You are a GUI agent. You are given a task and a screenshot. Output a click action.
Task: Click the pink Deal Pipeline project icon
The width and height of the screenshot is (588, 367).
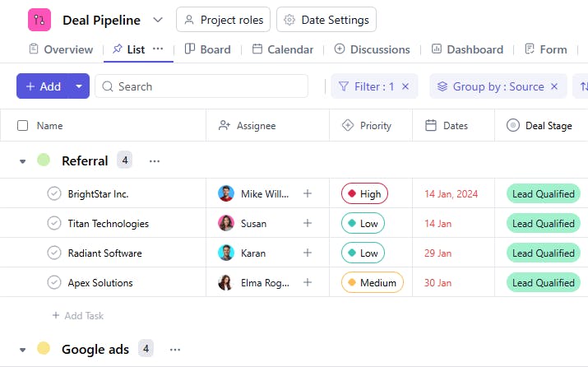coord(39,20)
